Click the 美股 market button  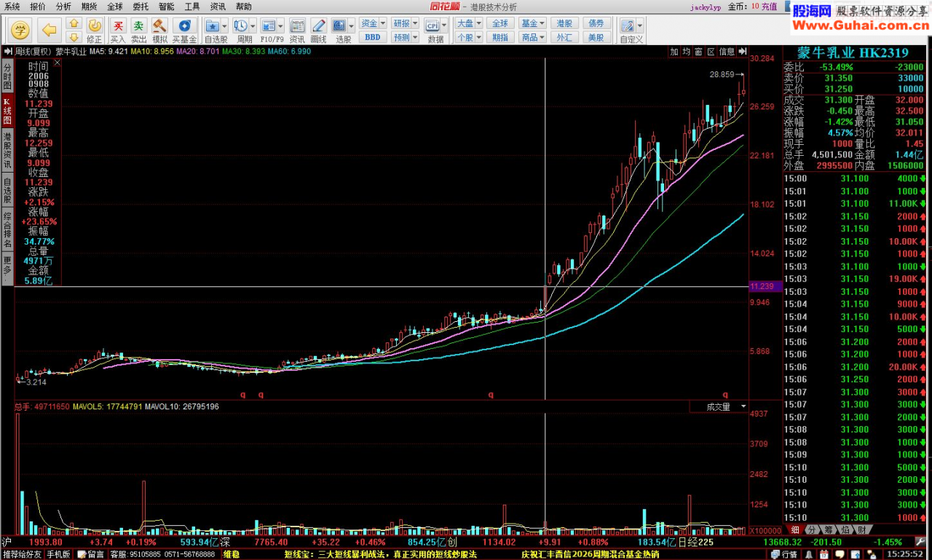click(596, 37)
